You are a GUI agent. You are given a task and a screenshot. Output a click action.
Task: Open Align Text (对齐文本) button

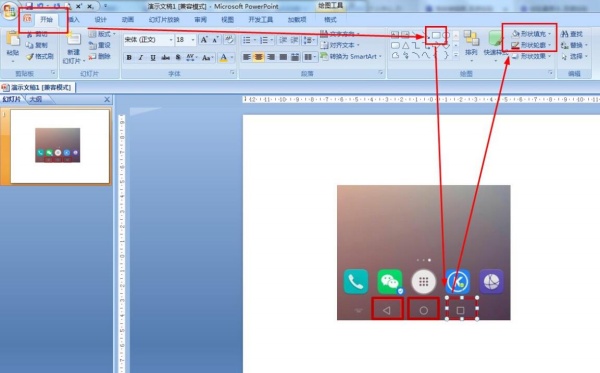pos(340,45)
